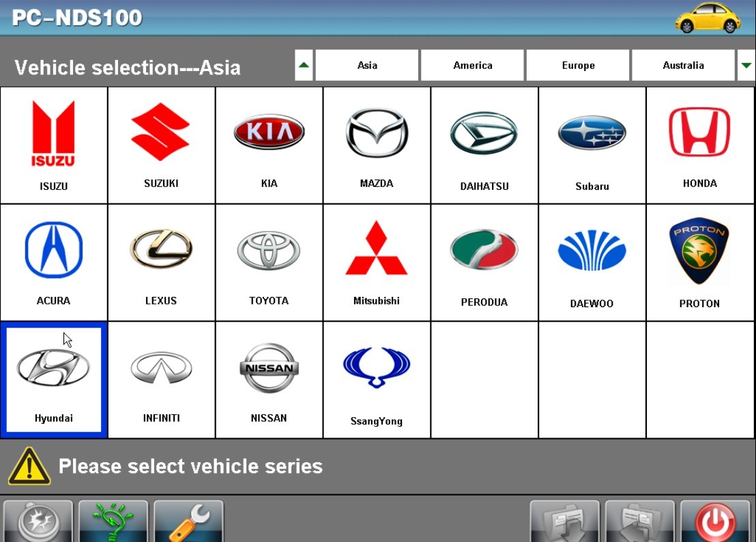756x542 pixels.
Task: Click the green down arrow beside Australia
Action: [746, 65]
